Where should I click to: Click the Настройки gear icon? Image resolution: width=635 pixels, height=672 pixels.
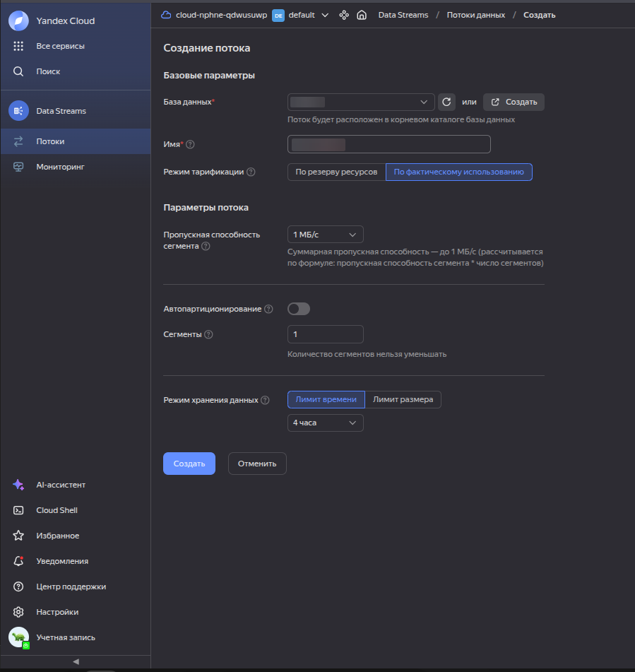tap(18, 611)
